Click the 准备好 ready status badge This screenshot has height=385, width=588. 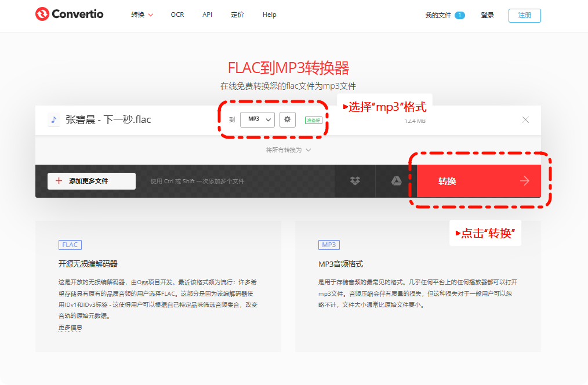(314, 121)
